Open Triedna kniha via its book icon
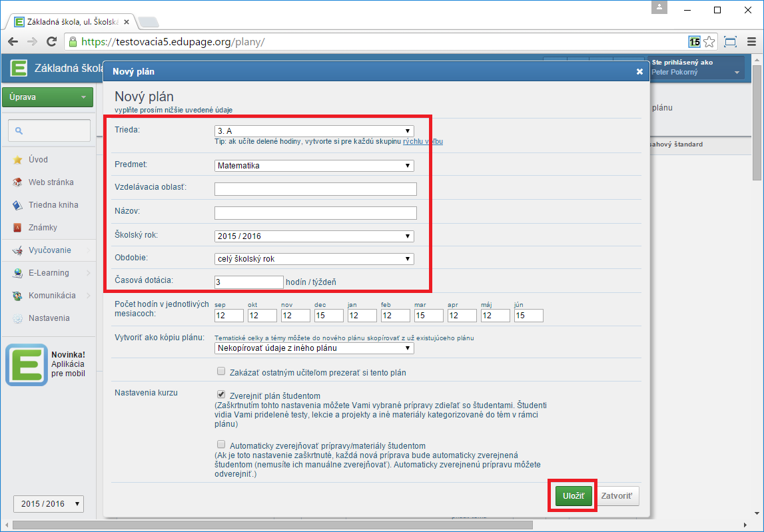This screenshot has height=532, width=764. (x=18, y=205)
